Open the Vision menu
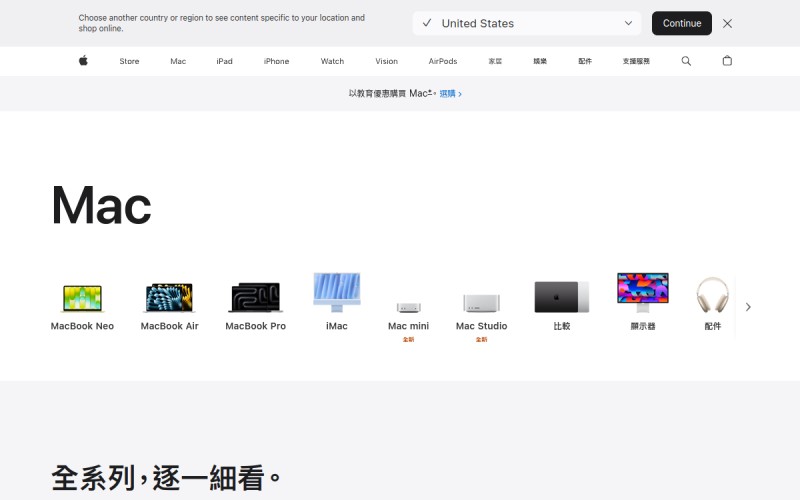The width and height of the screenshot is (800, 500). tap(386, 61)
